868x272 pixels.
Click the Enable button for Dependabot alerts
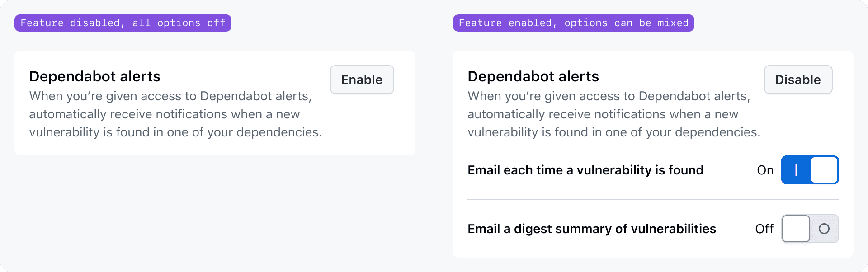(362, 80)
